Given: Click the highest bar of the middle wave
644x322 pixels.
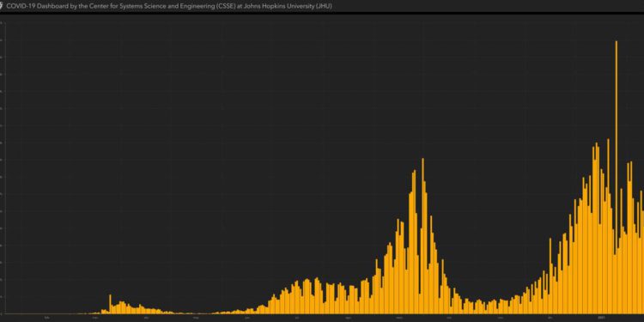Looking at the screenshot, I should pyautogui.click(x=422, y=236).
